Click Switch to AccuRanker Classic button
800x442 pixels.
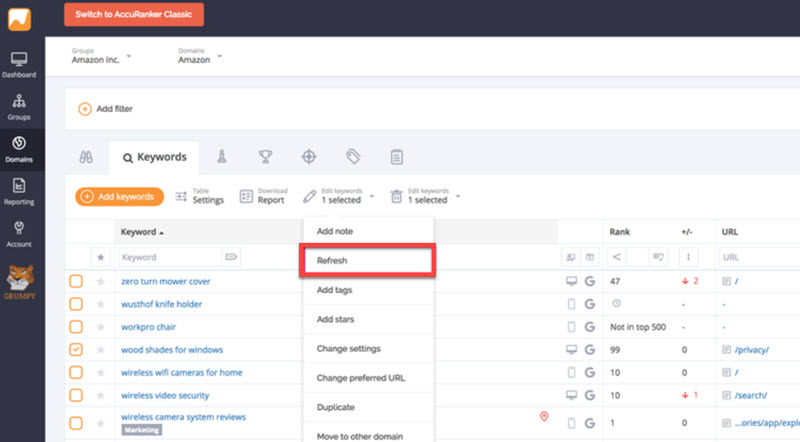coord(134,14)
